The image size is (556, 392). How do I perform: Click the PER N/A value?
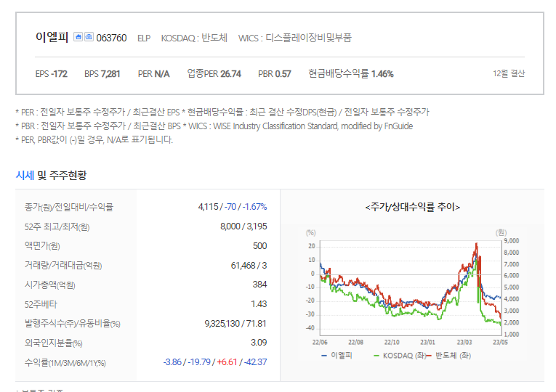(153, 73)
